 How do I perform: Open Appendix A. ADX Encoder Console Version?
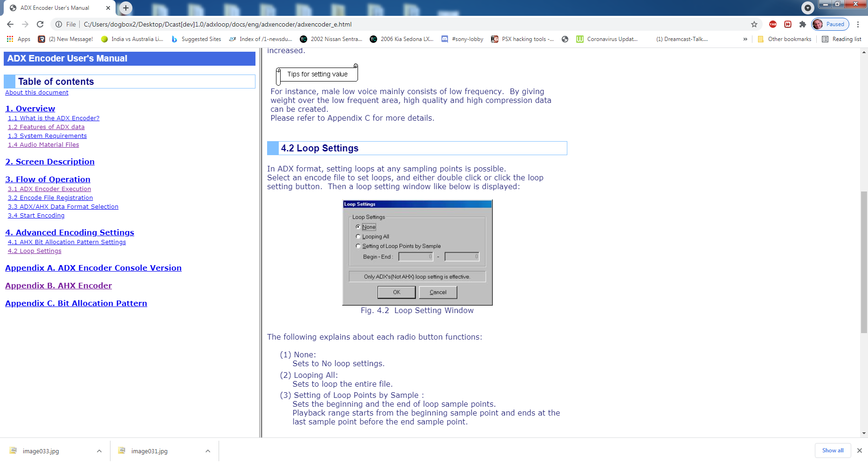93,268
